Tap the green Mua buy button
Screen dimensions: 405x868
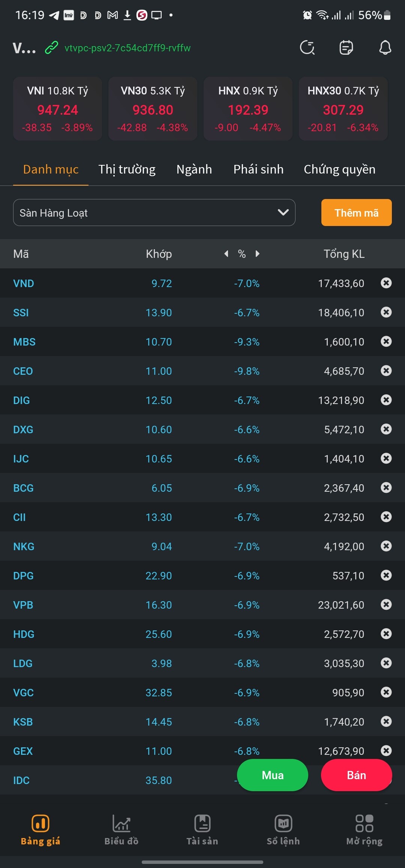point(273,775)
